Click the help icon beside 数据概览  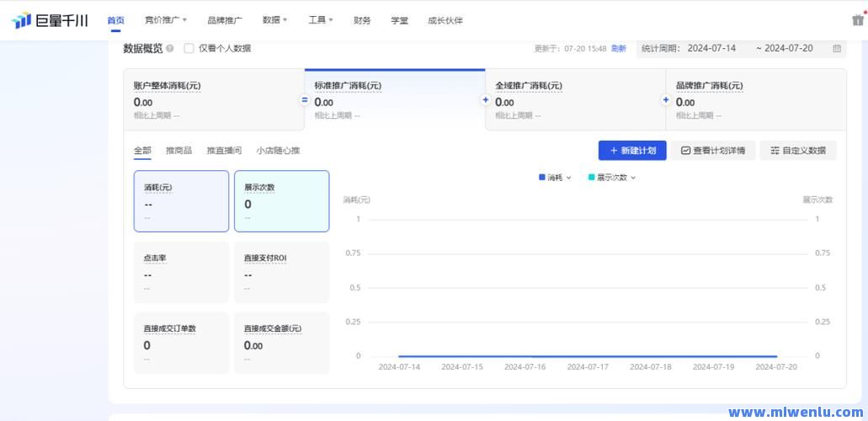(x=170, y=49)
